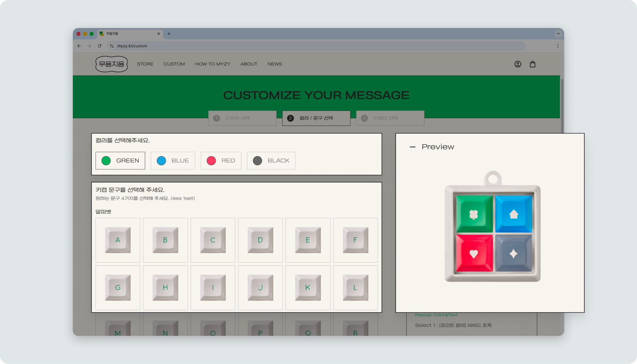Screen dimensions: 637x364
Task: Open the NEWS page
Action: tap(275, 64)
